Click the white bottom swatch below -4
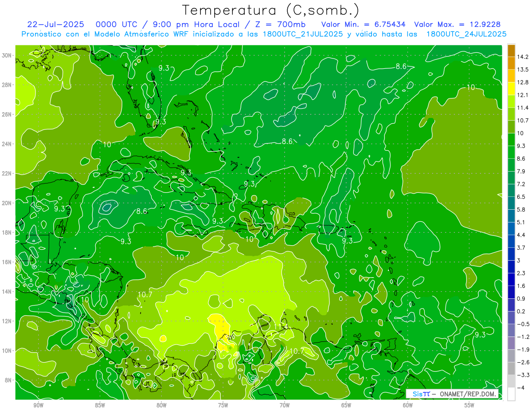This screenshot has width=532, height=411. (x=511, y=394)
